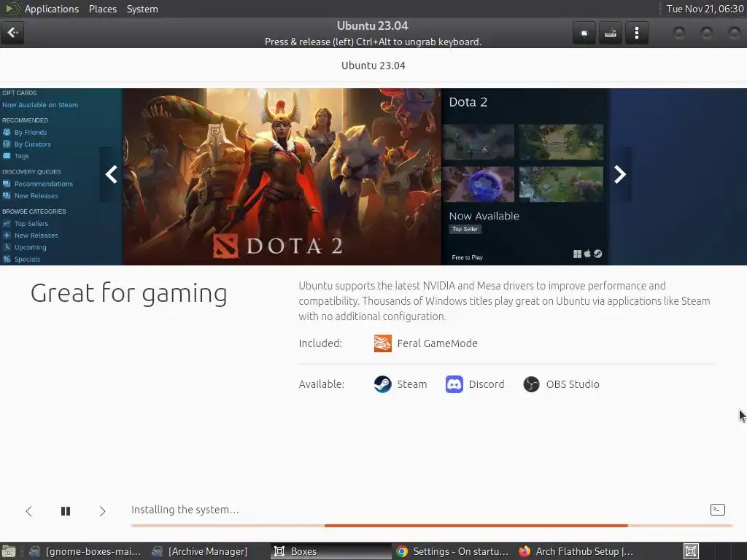747x560 pixels.
Task: Pause the installer slideshow
Action: coord(66,511)
